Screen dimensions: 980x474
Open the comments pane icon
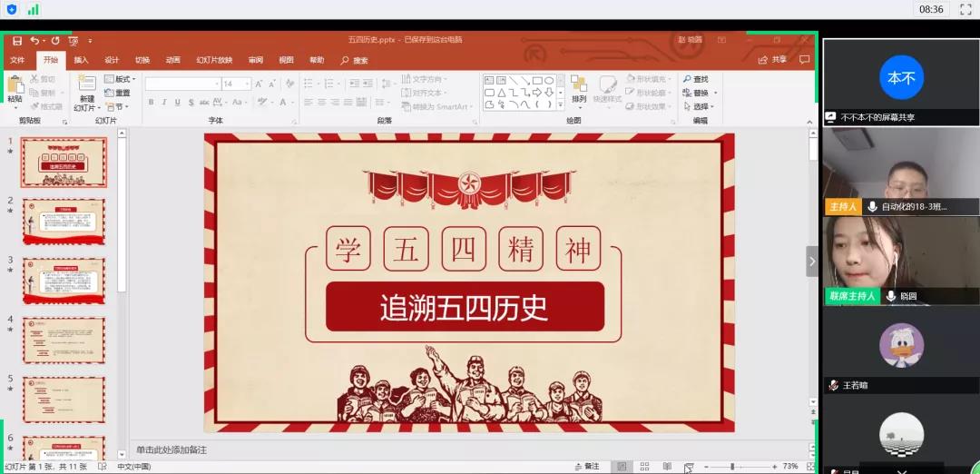point(804,60)
